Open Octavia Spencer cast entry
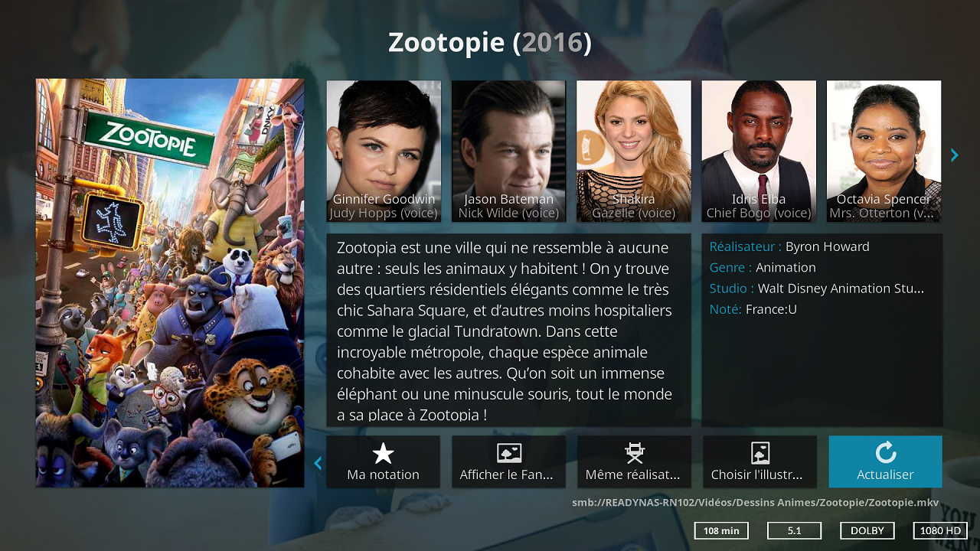 [x=884, y=151]
